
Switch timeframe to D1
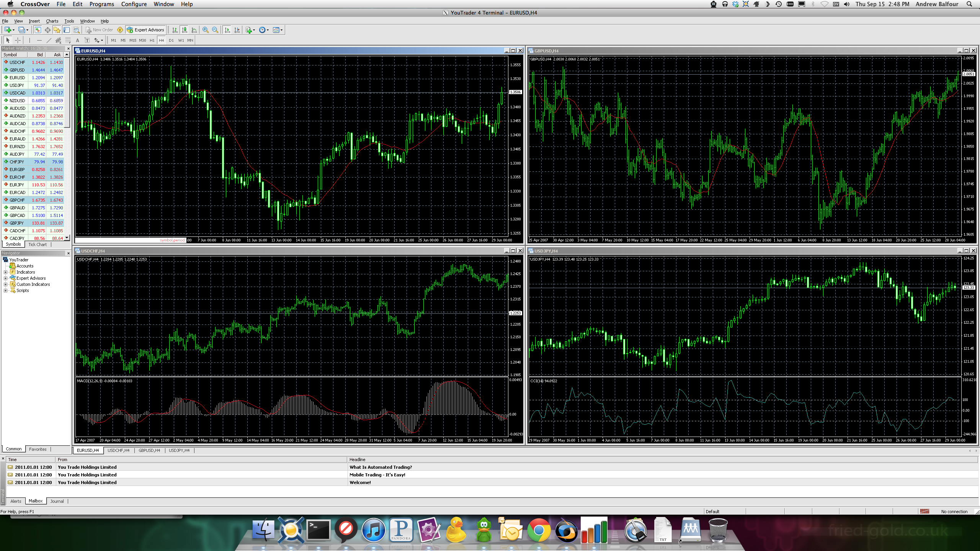(171, 40)
